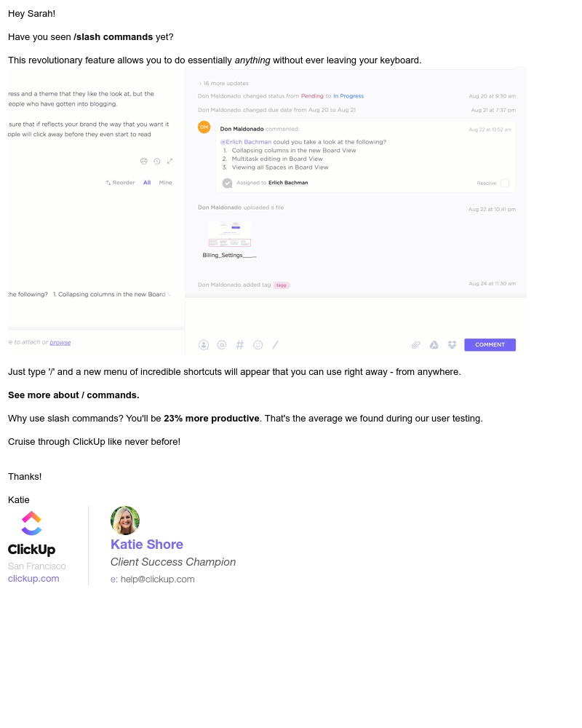
Task: Open the Billing_Settings file thumbnail
Action: [230, 234]
